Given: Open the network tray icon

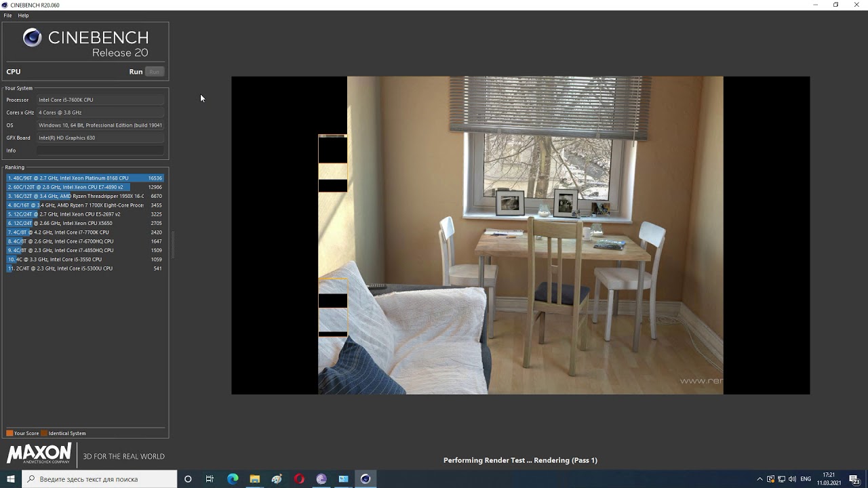Looking at the screenshot, I should pos(781,479).
